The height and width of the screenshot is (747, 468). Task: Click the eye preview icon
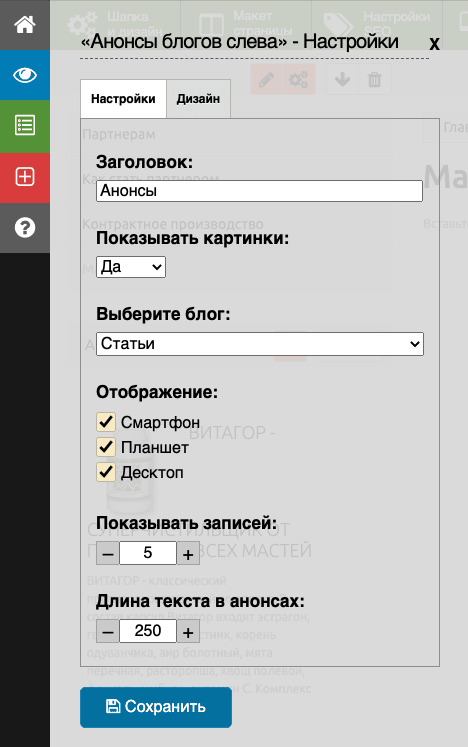tap(25, 75)
